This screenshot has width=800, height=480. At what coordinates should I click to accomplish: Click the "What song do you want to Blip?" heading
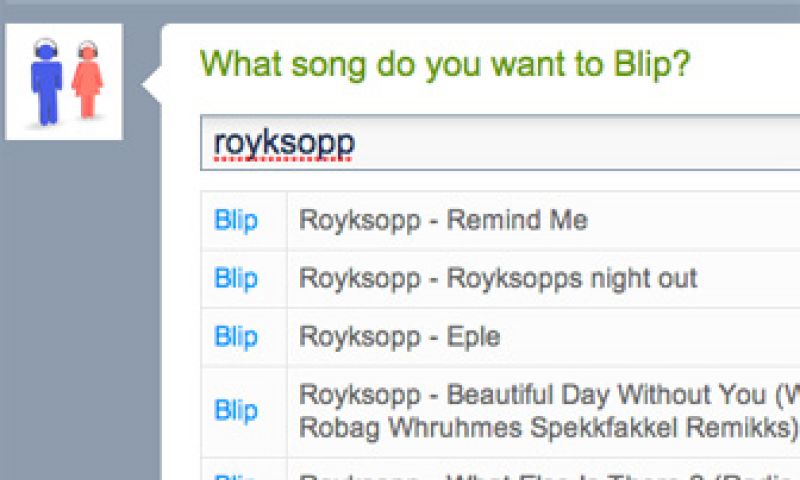[445, 65]
